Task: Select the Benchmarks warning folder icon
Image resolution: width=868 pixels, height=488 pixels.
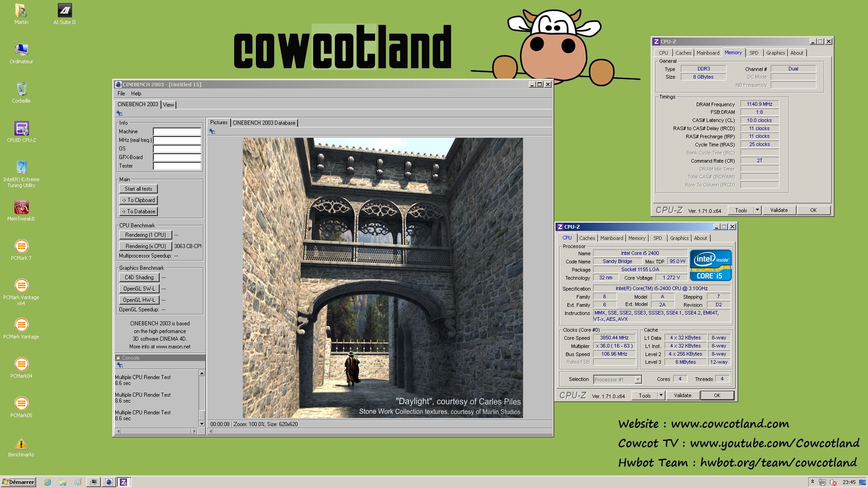Action: 21,446
